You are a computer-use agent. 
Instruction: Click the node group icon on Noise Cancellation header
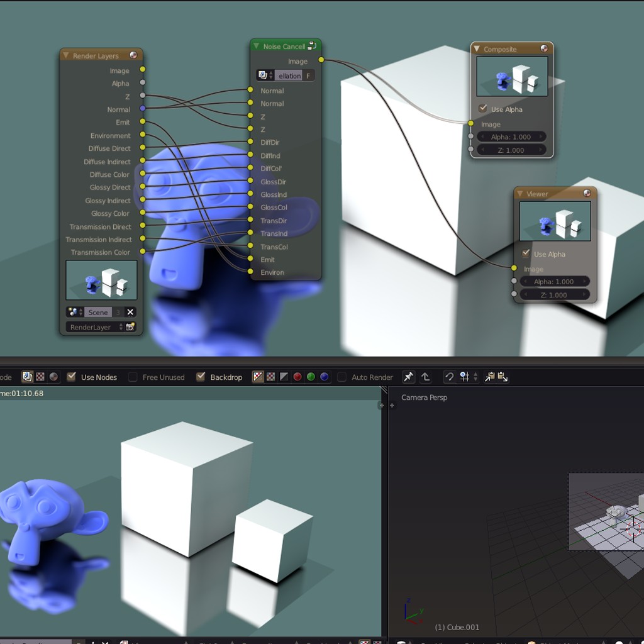(x=312, y=47)
